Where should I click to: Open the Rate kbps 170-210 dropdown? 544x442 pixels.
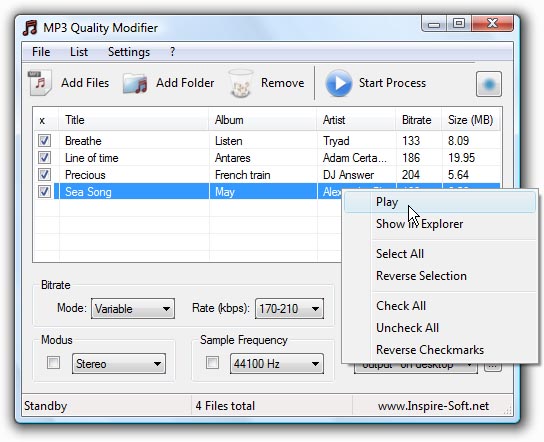pos(289,308)
